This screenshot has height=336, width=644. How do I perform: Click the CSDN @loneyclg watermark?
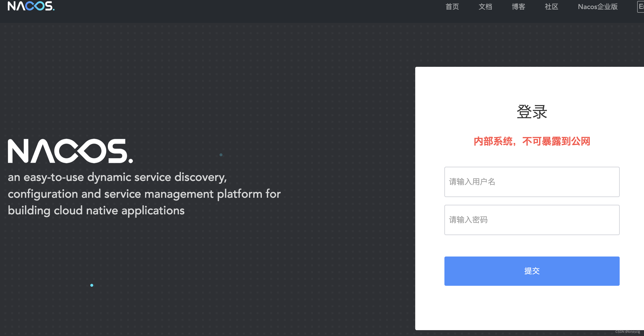(627, 332)
